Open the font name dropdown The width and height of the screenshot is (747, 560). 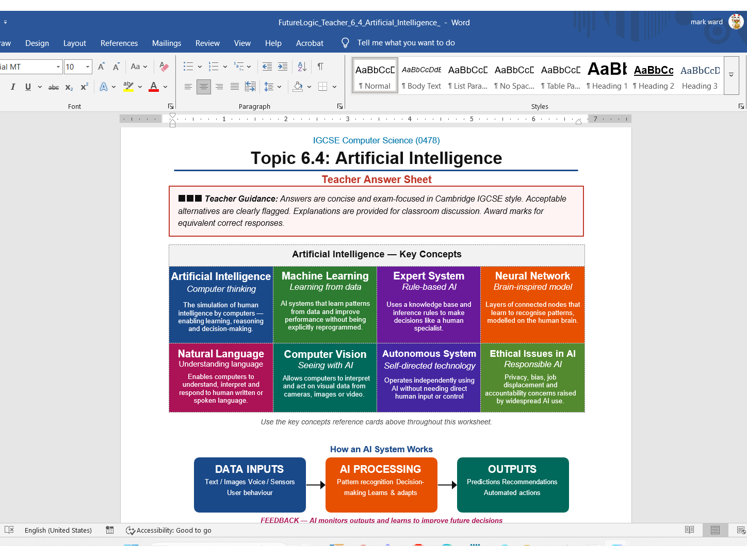point(58,67)
